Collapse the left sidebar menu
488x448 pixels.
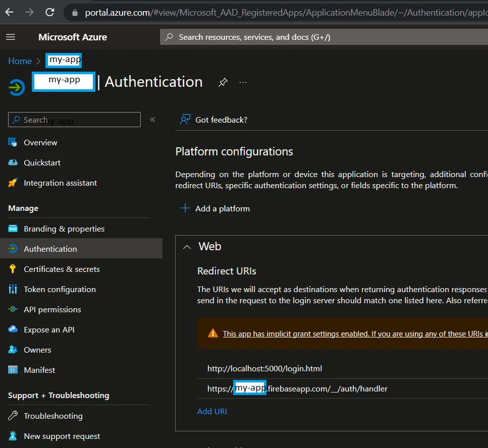(152, 120)
